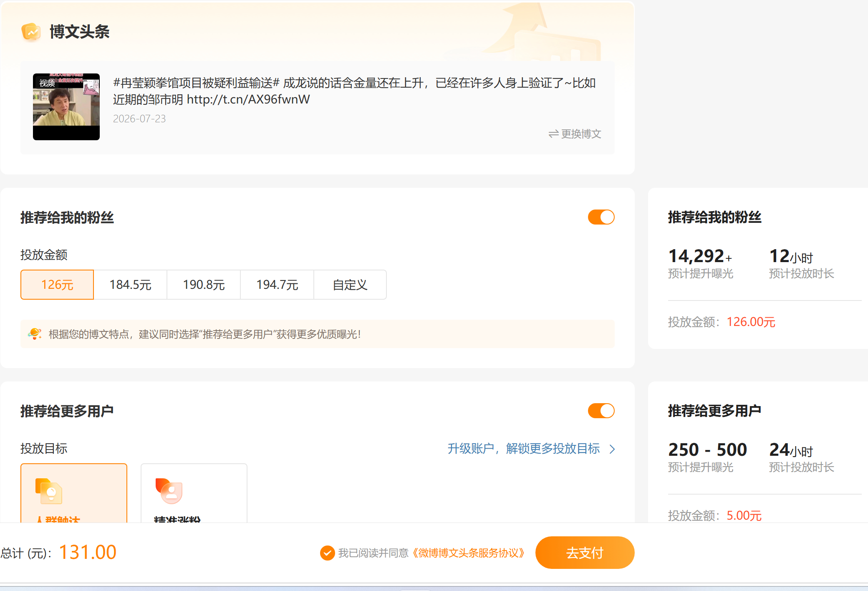Click the 250 - 500 estimated exposure value
Viewport: 868px width, 591px height.
click(707, 450)
